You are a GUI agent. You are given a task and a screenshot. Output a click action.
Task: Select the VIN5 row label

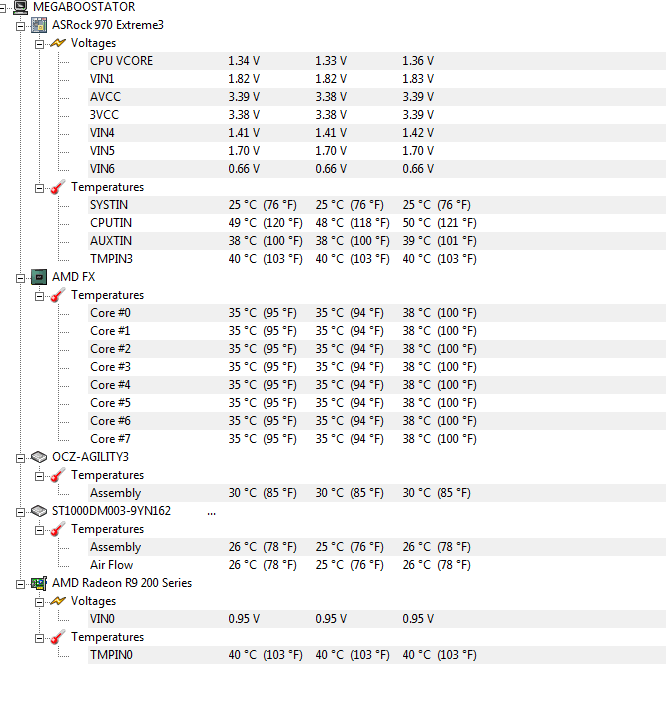[102, 151]
